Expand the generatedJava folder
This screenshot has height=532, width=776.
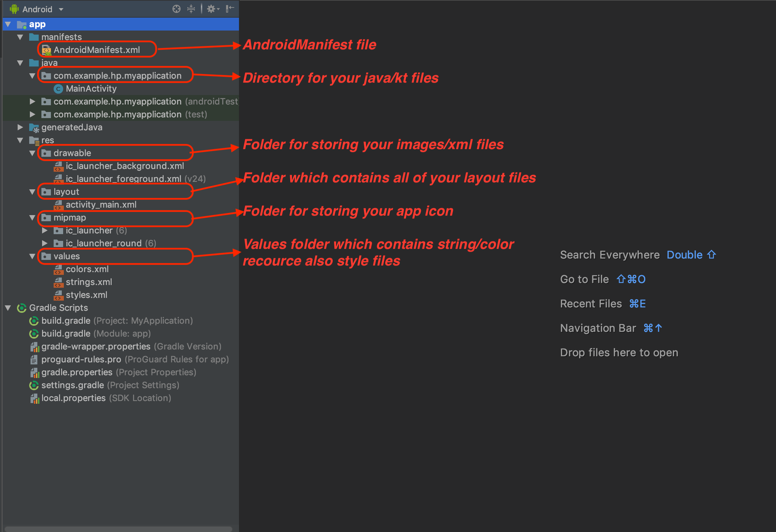[x=20, y=128]
